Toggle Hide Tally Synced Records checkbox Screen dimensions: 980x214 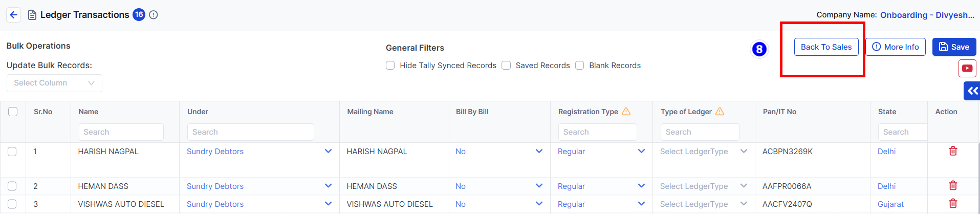[x=390, y=66]
